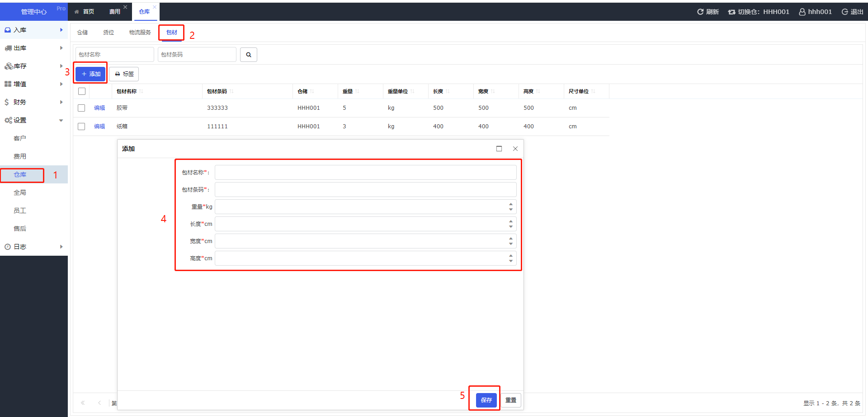Viewport: 868px width, 417px height.
Task: Click the 包材名称 field in dialog
Action: (x=365, y=173)
